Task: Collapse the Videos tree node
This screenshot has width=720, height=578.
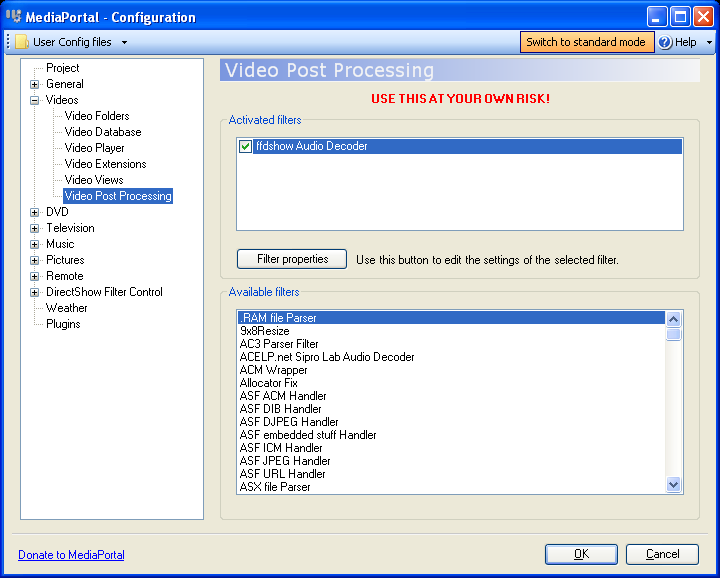Action: 34,100
